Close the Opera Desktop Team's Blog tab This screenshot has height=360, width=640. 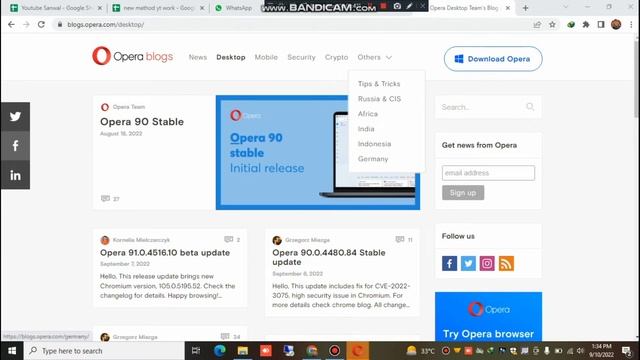click(x=508, y=8)
